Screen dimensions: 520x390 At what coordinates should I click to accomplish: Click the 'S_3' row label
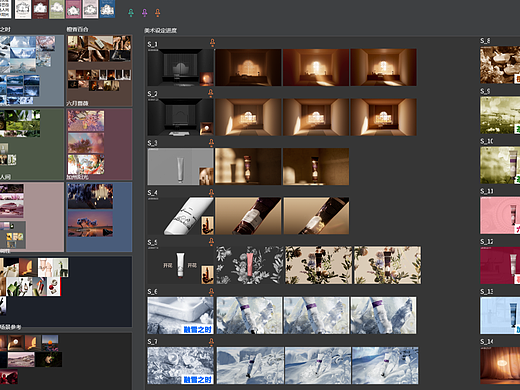click(x=153, y=143)
